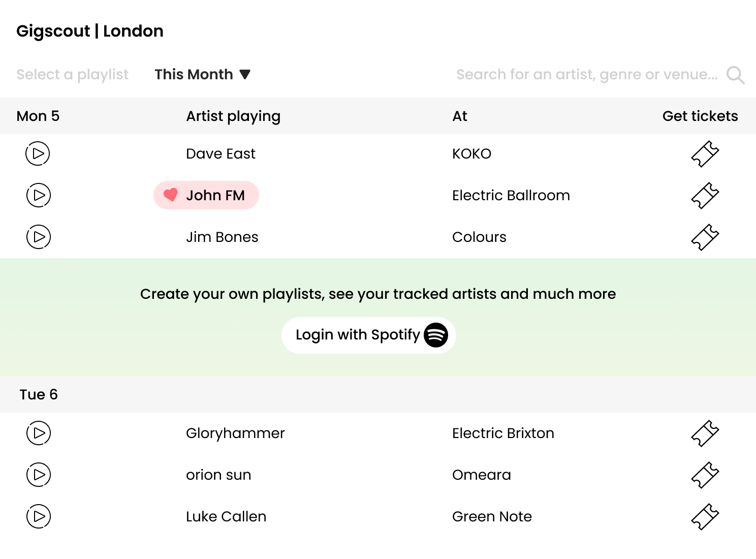The height and width of the screenshot is (559, 756).
Task: Click the search magnifier icon
Action: click(x=735, y=75)
